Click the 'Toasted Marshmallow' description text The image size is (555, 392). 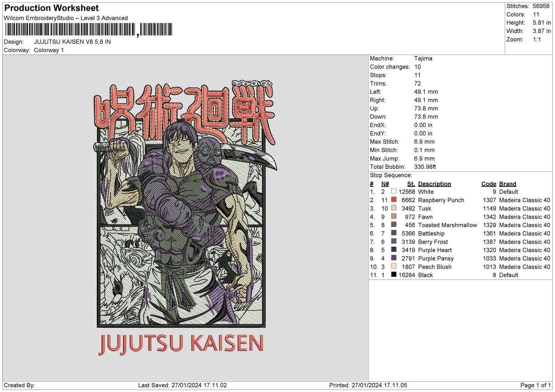pos(447,225)
